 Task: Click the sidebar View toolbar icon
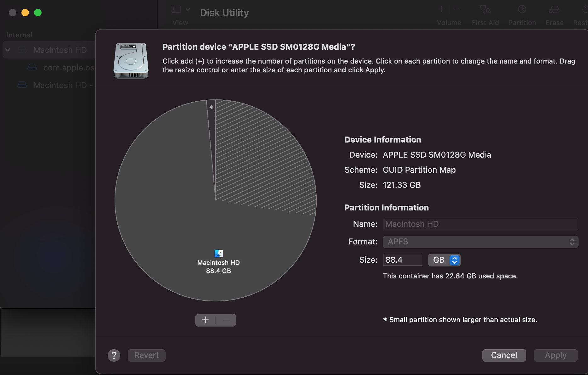click(x=176, y=9)
